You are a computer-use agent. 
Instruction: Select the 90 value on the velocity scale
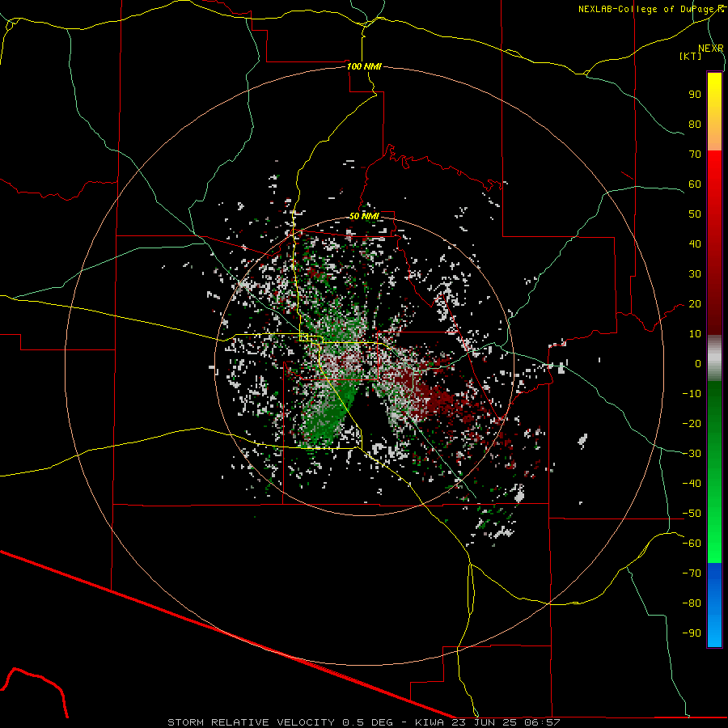(695, 95)
